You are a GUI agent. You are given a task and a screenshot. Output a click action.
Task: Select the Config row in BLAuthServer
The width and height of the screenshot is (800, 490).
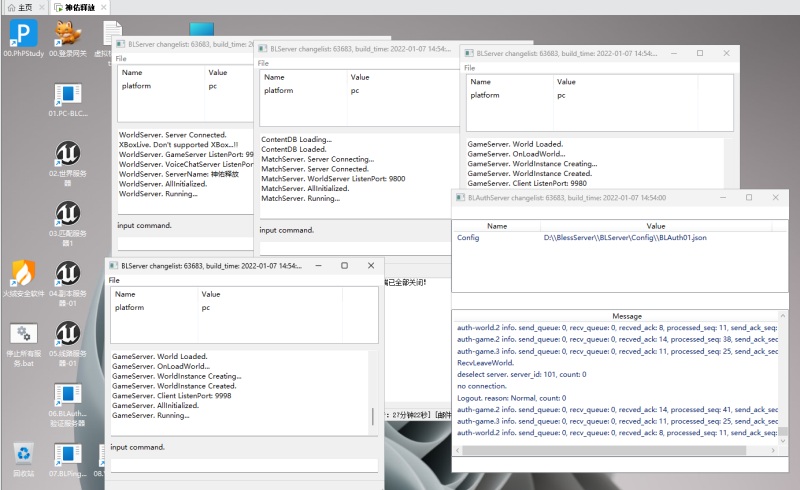click(x=468, y=238)
